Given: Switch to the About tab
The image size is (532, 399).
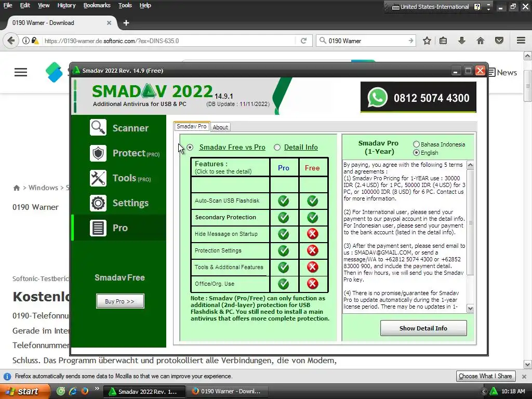Looking at the screenshot, I should click(x=220, y=127).
